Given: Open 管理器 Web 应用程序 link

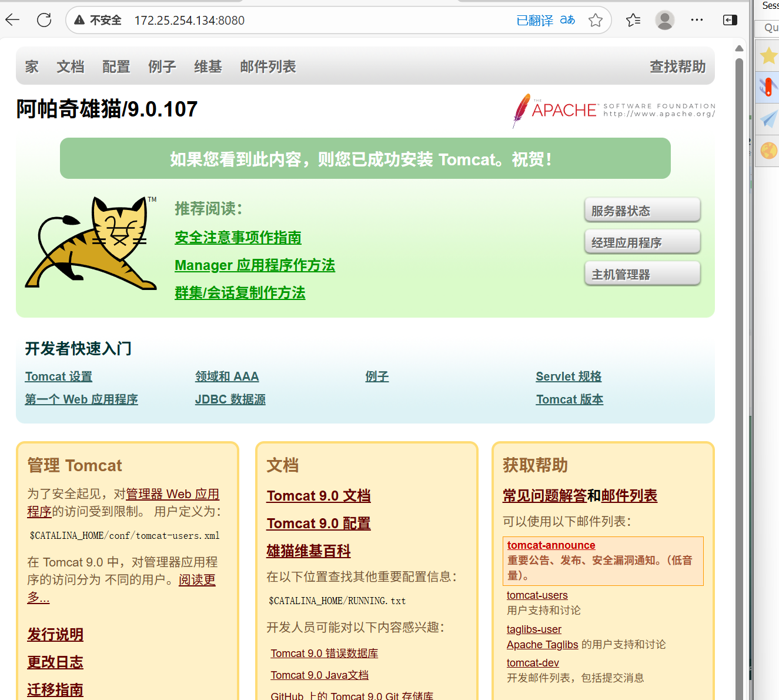Looking at the screenshot, I should [x=123, y=502].
